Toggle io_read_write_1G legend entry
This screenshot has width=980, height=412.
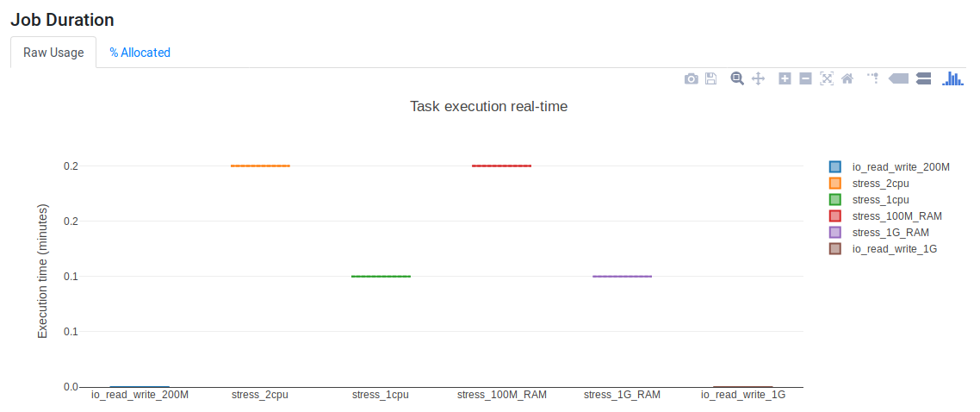894,248
